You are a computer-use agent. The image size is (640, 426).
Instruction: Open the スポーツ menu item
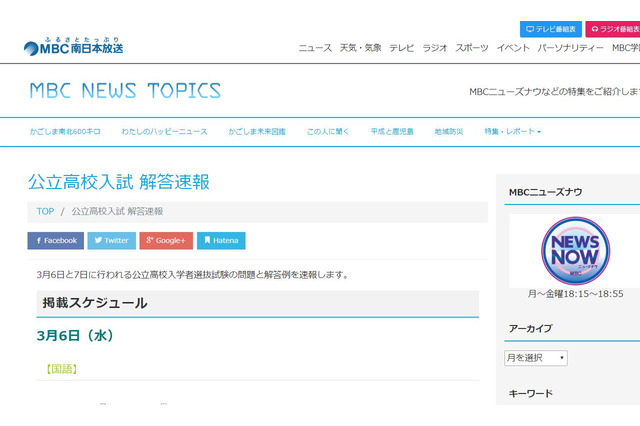point(472,48)
